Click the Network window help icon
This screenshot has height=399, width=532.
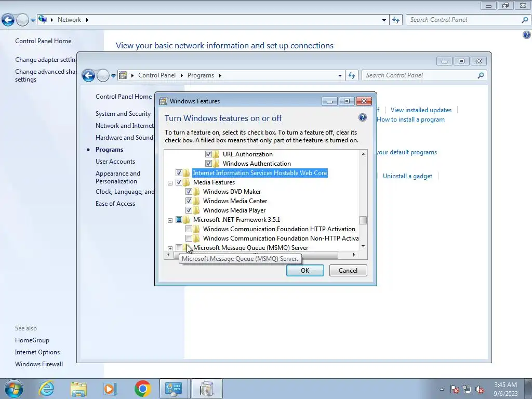pos(527,35)
